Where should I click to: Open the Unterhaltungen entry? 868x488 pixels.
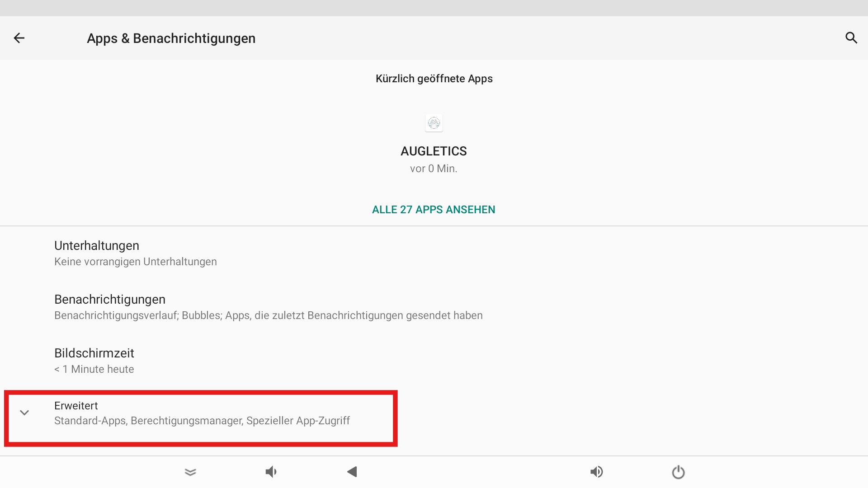[434, 253]
